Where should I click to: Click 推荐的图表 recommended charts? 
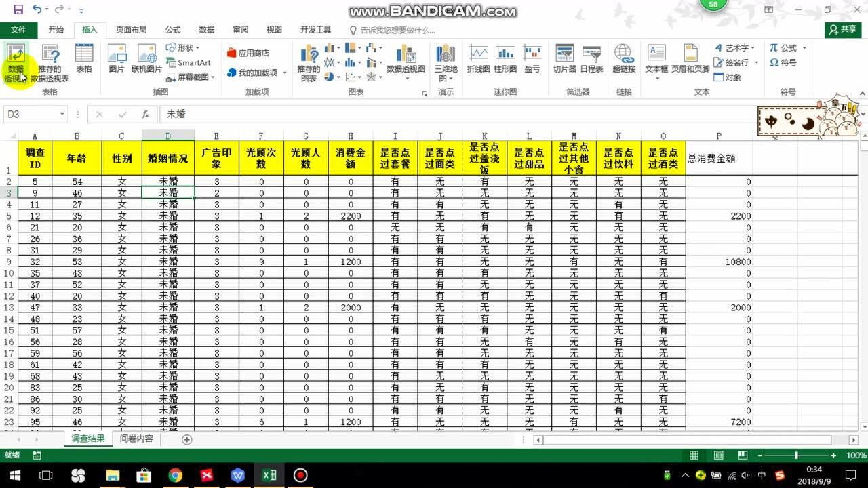click(309, 63)
